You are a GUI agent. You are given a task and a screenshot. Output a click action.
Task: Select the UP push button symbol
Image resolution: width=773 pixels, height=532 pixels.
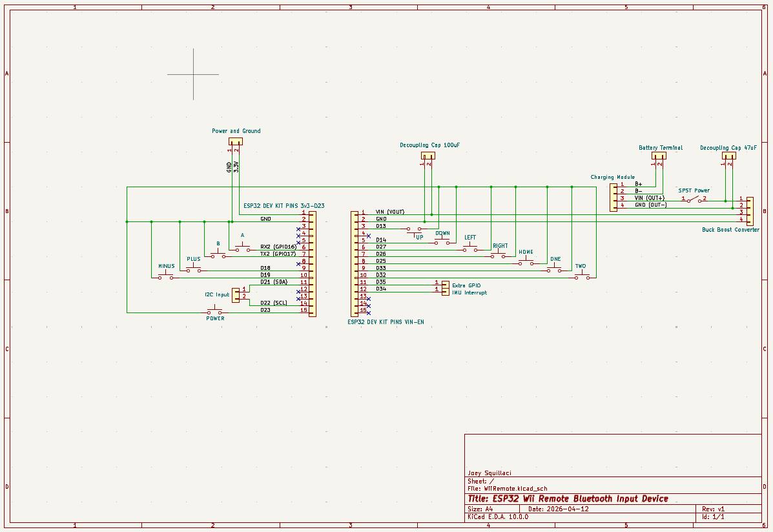click(x=414, y=230)
